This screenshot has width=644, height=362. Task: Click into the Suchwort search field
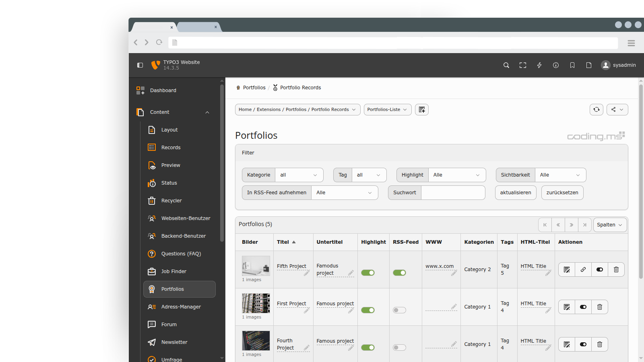pos(453,193)
